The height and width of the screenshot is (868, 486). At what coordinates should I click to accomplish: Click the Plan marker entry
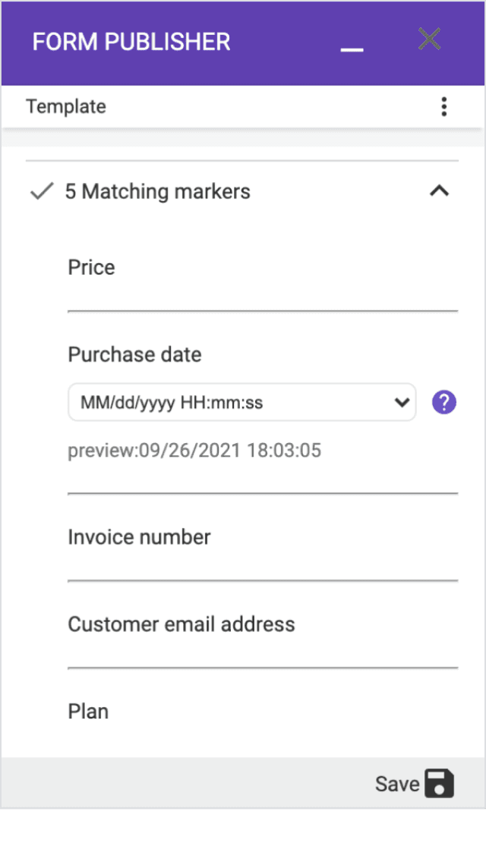point(88,712)
